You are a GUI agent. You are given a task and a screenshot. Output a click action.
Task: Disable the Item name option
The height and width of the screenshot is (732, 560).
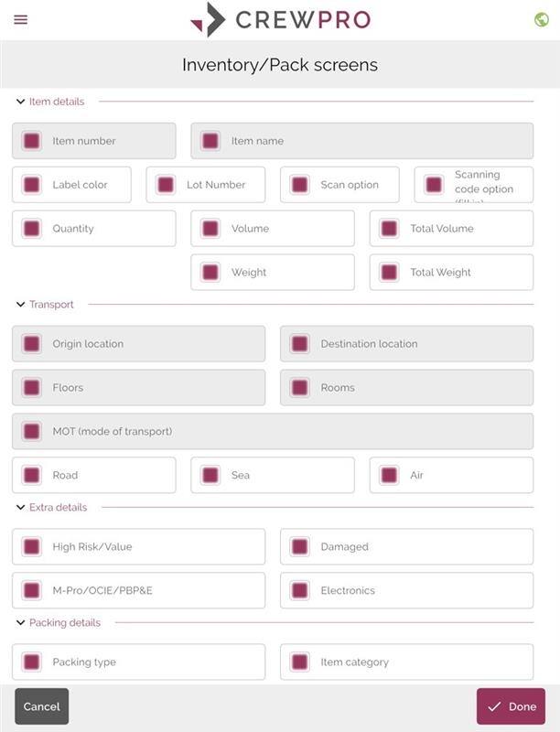tap(209, 141)
